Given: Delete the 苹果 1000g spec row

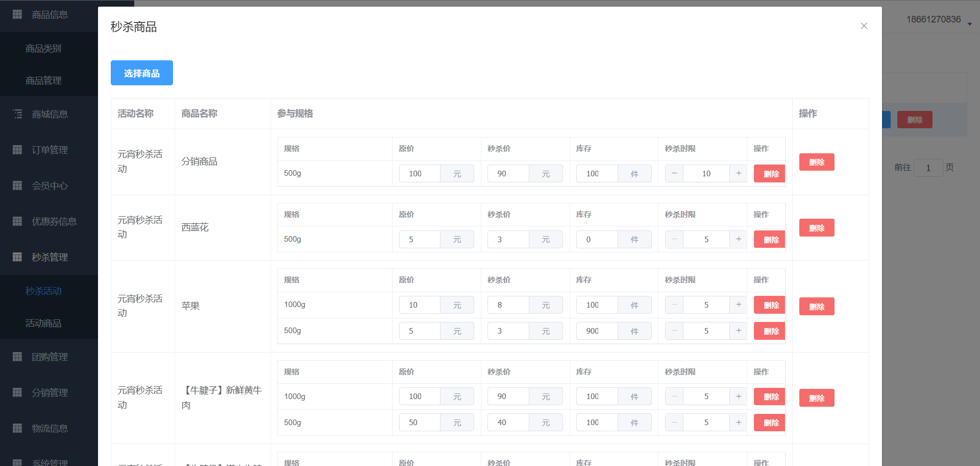Looking at the screenshot, I should [x=770, y=305].
